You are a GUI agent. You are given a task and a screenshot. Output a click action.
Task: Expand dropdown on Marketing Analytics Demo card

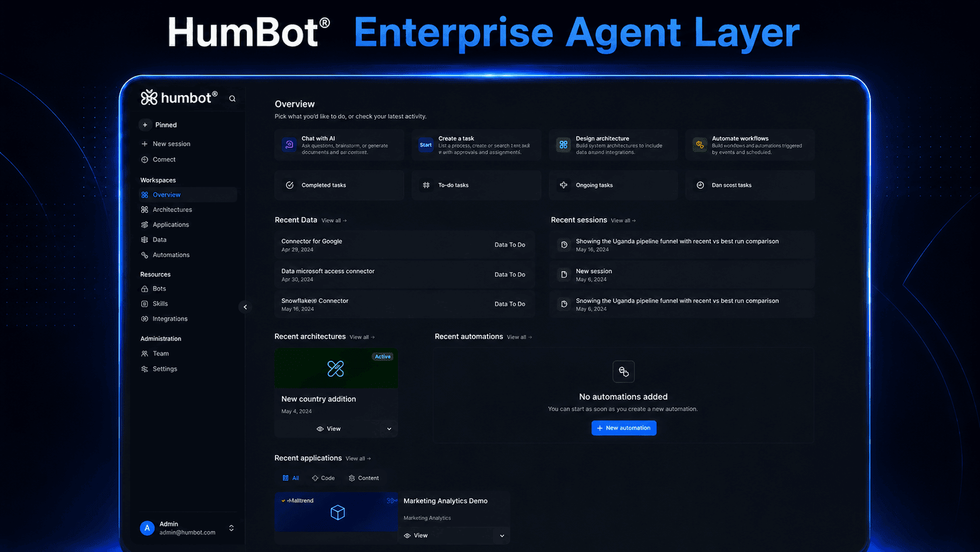pos(502,536)
